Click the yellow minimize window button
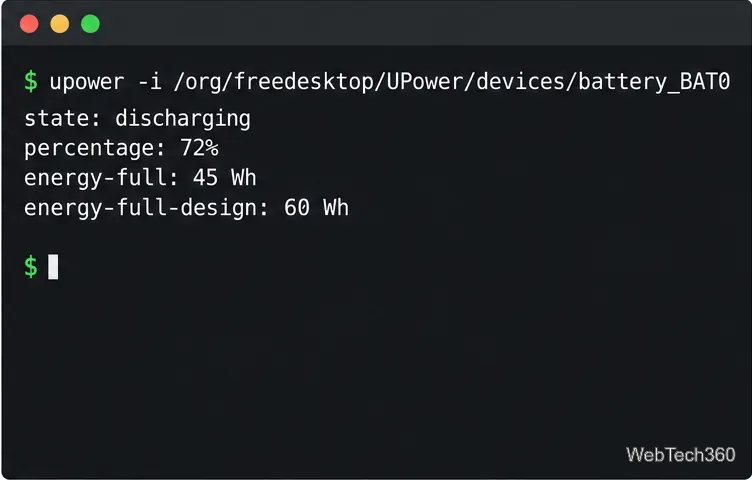The width and height of the screenshot is (752, 480). 60,24
